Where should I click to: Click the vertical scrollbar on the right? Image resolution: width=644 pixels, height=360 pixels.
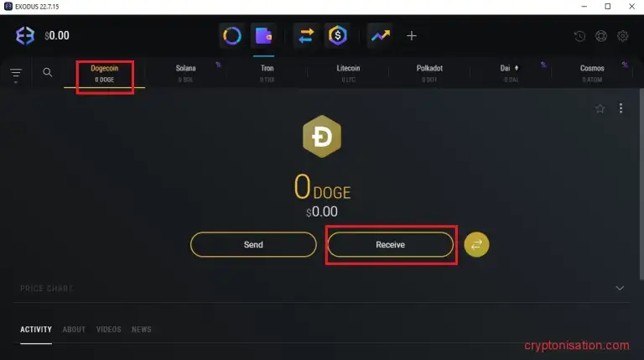point(641,184)
